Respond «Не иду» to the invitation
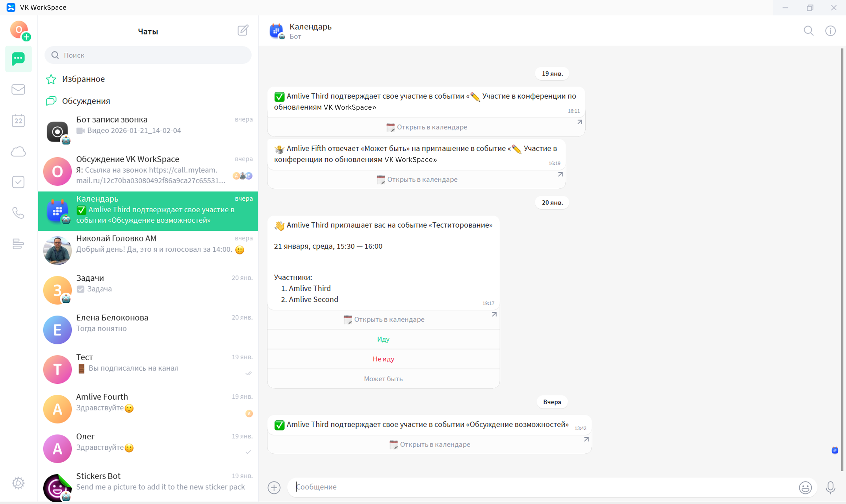Screen dimensions: 846x504 point(383,359)
